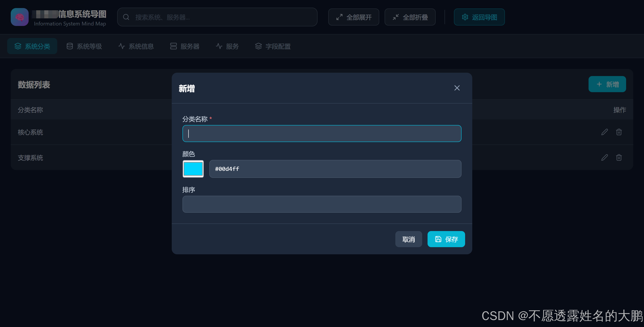Edit the 核心系统 row with pencil icon
The height and width of the screenshot is (327, 644).
tap(604, 132)
